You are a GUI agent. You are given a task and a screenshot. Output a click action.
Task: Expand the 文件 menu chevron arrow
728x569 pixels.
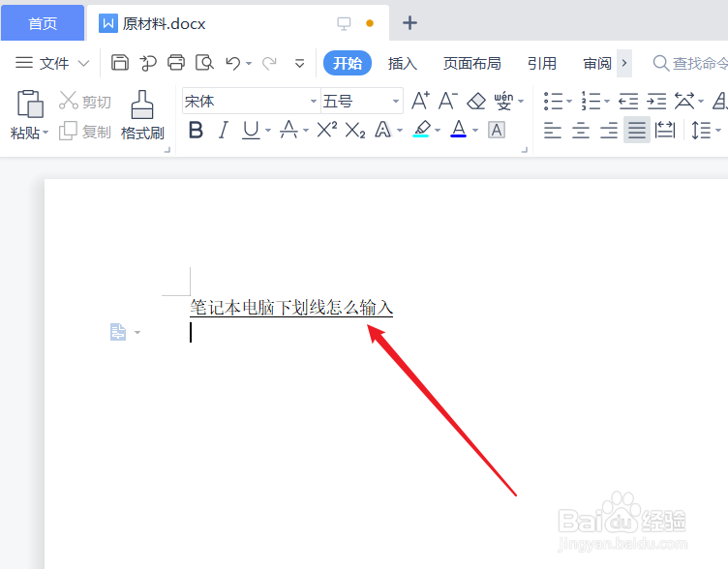click(83, 63)
